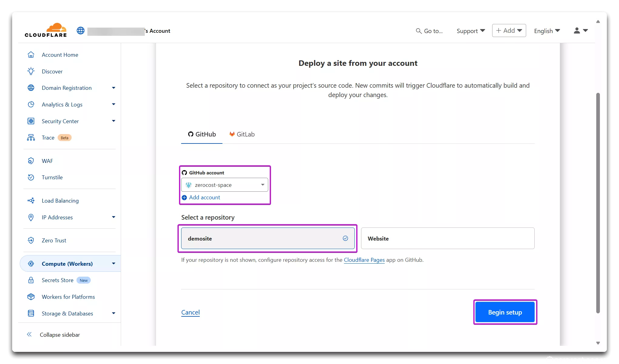Click the Go to search magnifier icon
619x364 pixels.
click(419, 31)
